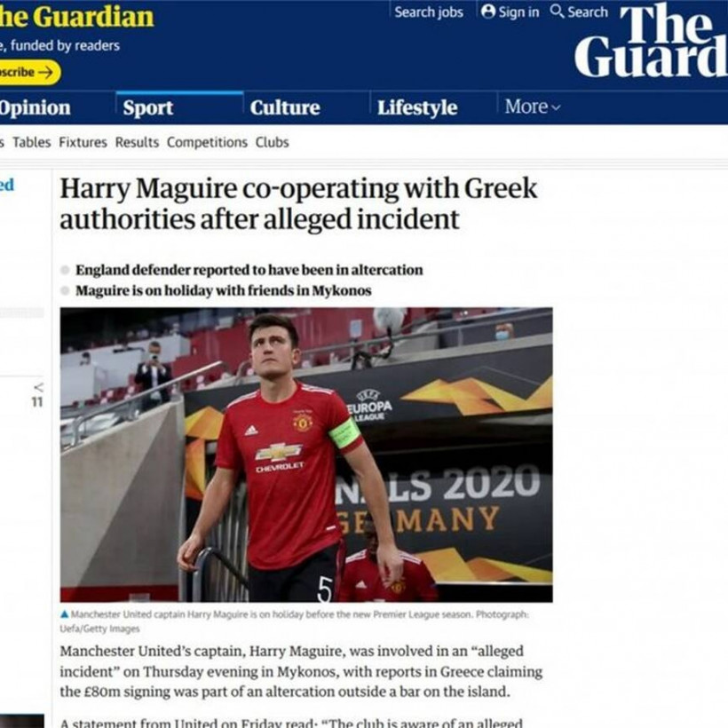Click the share icon above count 11
728x728 pixels.
tap(39, 387)
